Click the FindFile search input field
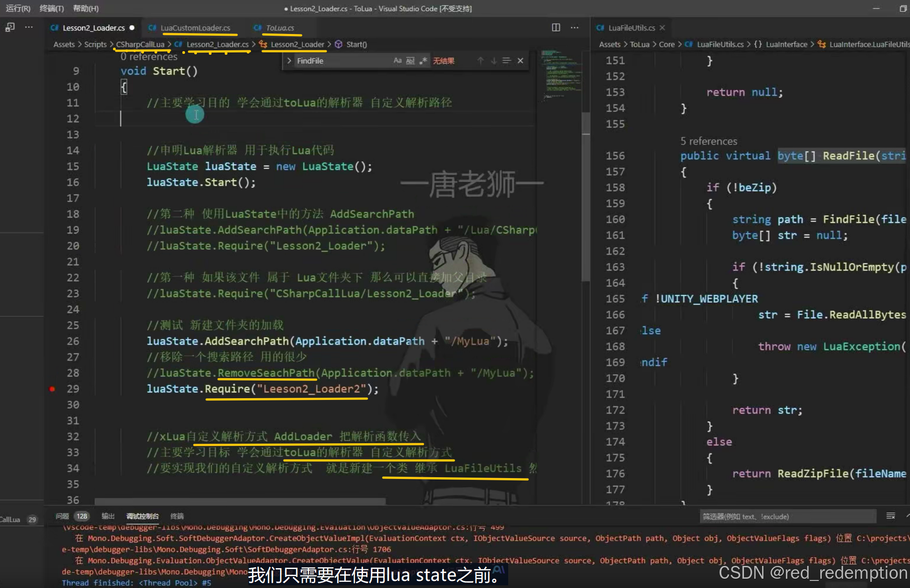The height and width of the screenshot is (588, 910). 342,61
